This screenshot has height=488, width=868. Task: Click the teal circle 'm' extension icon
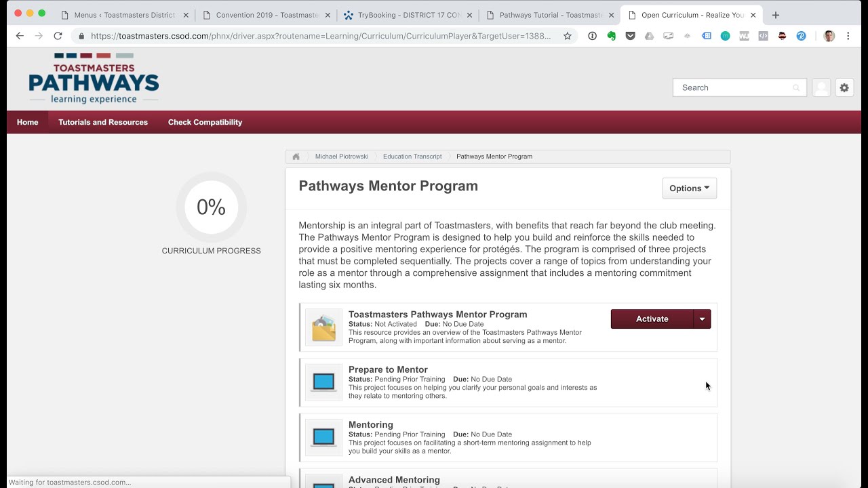coord(726,36)
